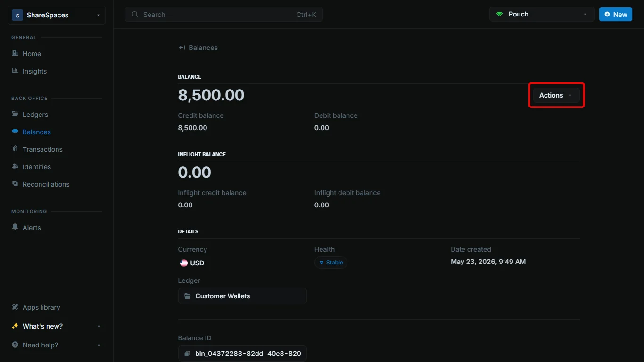Click the Identities people icon
This screenshot has height=362, width=644.
tap(15, 166)
